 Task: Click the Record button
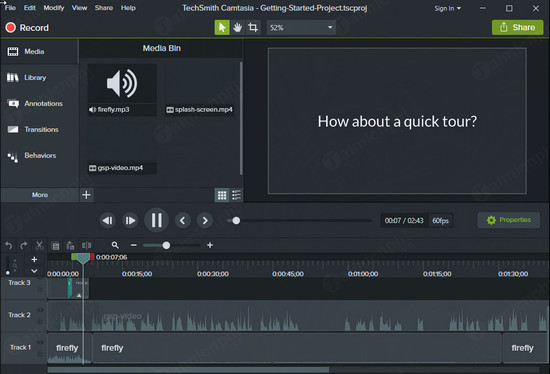[27, 27]
